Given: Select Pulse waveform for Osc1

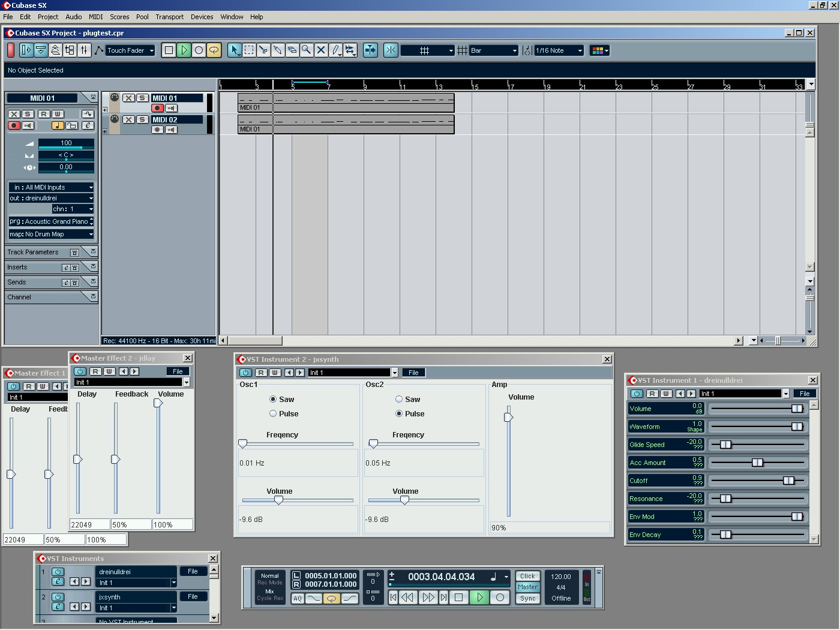Looking at the screenshot, I should tap(273, 413).
